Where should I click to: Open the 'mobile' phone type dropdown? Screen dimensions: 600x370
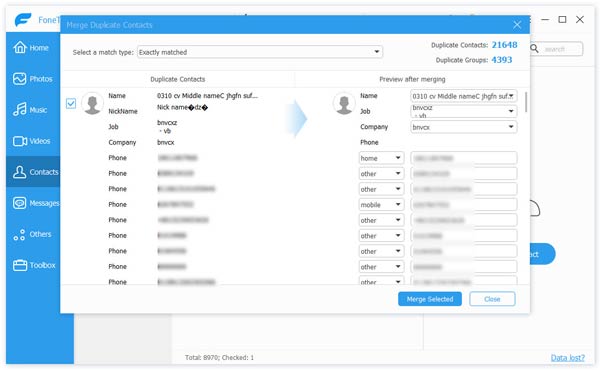381,205
